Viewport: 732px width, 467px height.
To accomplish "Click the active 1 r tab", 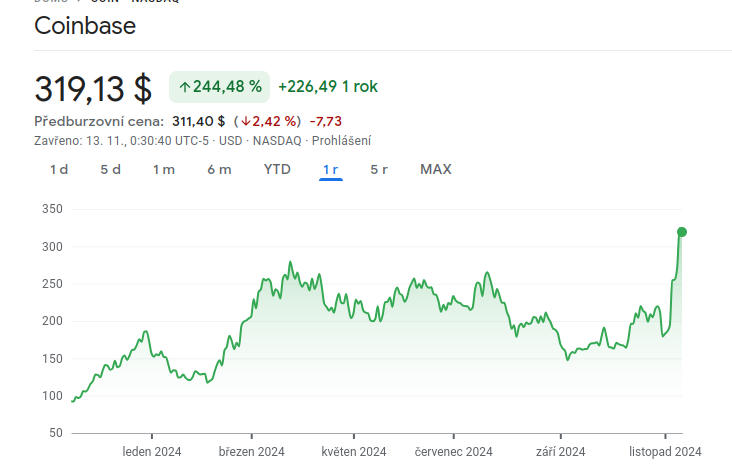I will click(x=331, y=169).
